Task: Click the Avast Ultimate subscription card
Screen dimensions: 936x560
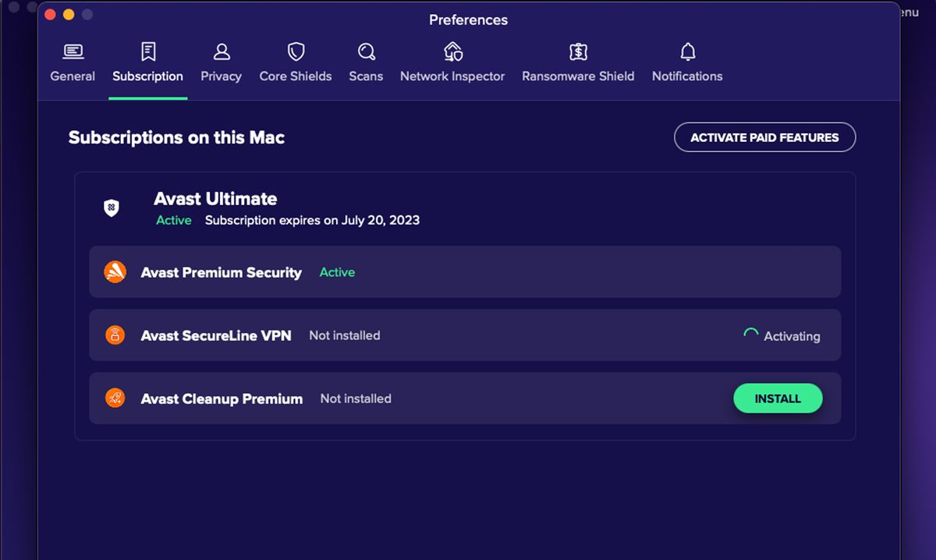Action: (465, 207)
